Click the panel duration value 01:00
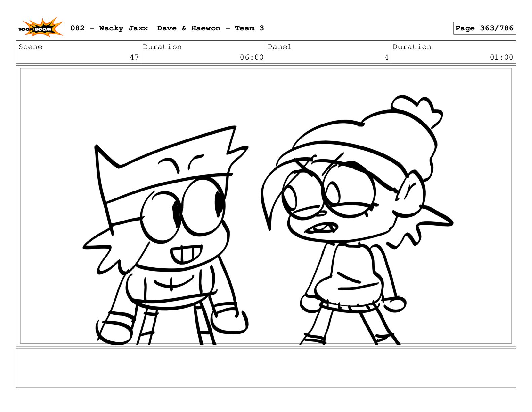 click(501, 57)
